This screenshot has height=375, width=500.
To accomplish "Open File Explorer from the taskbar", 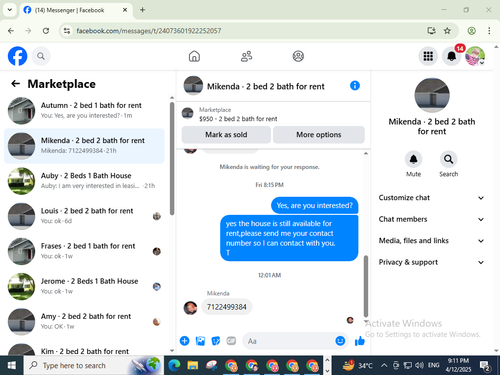I will point(193,365).
